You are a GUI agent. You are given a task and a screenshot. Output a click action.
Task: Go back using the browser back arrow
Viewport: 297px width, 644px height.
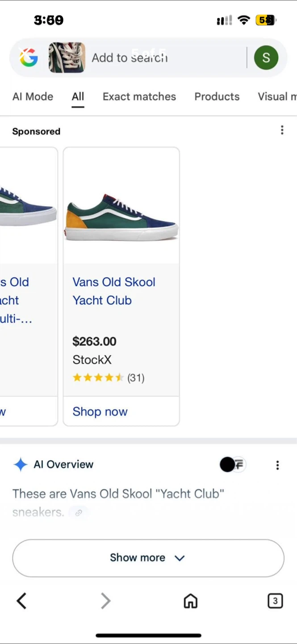[21, 601]
